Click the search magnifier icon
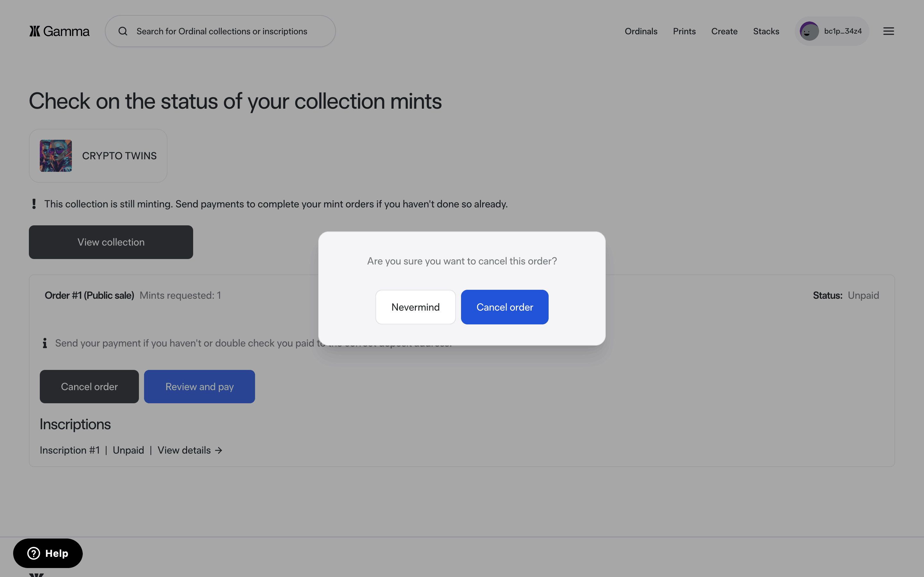Image resolution: width=924 pixels, height=577 pixels. tap(123, 31)
